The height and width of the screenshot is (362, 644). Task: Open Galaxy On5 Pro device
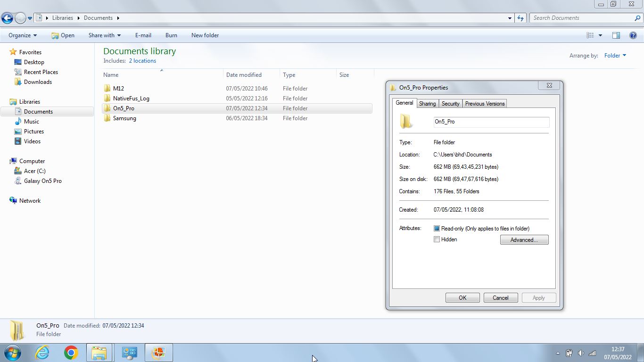[43, 181]
